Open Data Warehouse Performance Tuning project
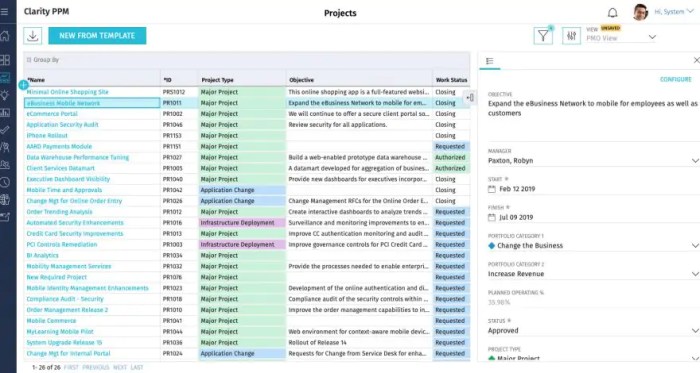700x373 pixels. 78,157
